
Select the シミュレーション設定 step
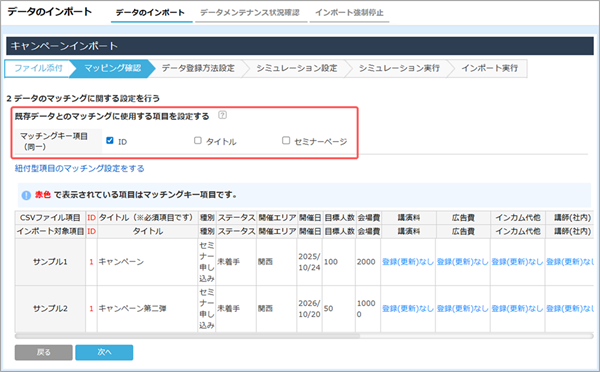tap(297, 69)
